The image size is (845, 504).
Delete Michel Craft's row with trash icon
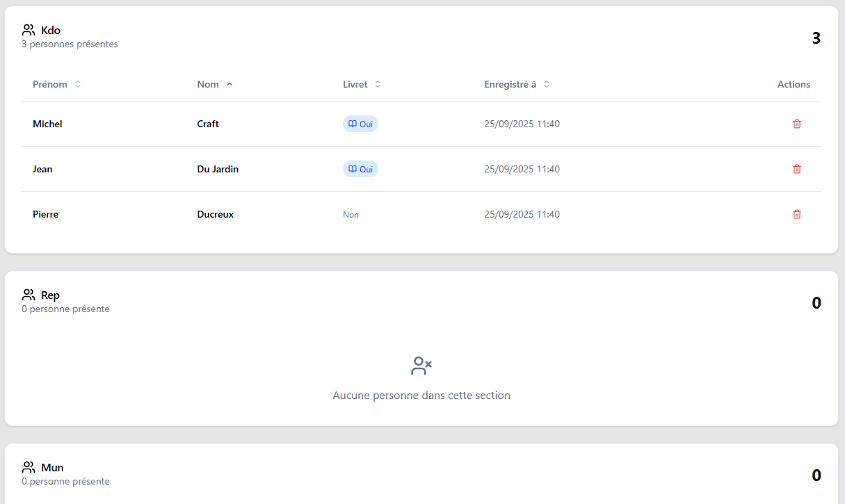(x=797, y=124)
